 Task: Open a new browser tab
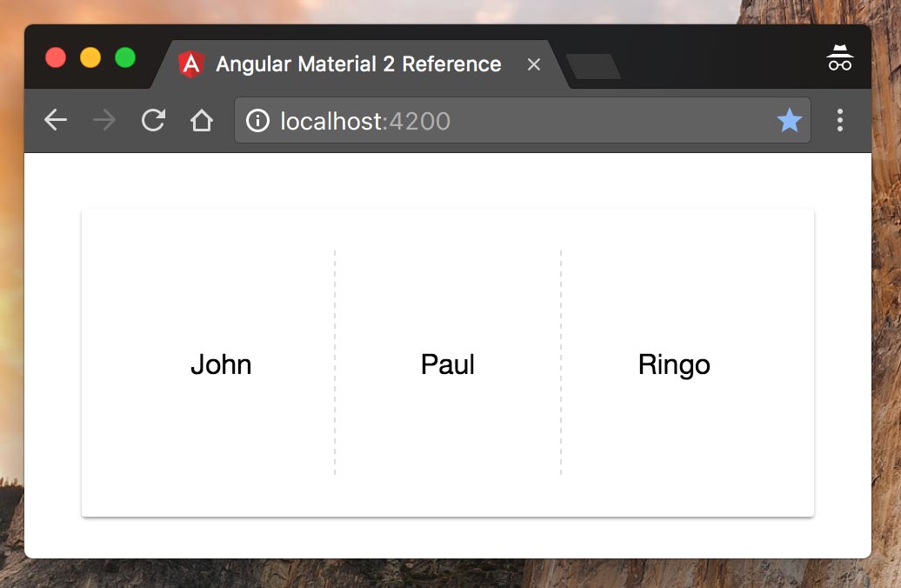pyautogui.click(x=593, y=66)
